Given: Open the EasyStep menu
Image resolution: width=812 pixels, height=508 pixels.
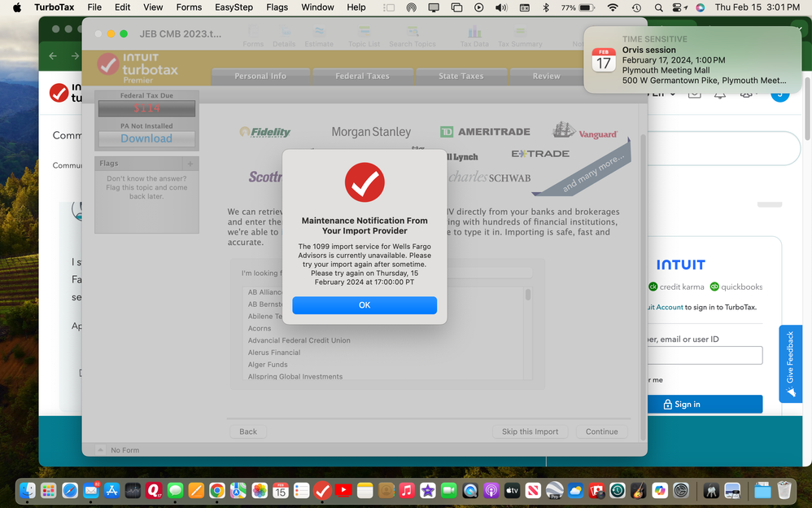Looking at the screenshot, I should click(x=234, y=7).
